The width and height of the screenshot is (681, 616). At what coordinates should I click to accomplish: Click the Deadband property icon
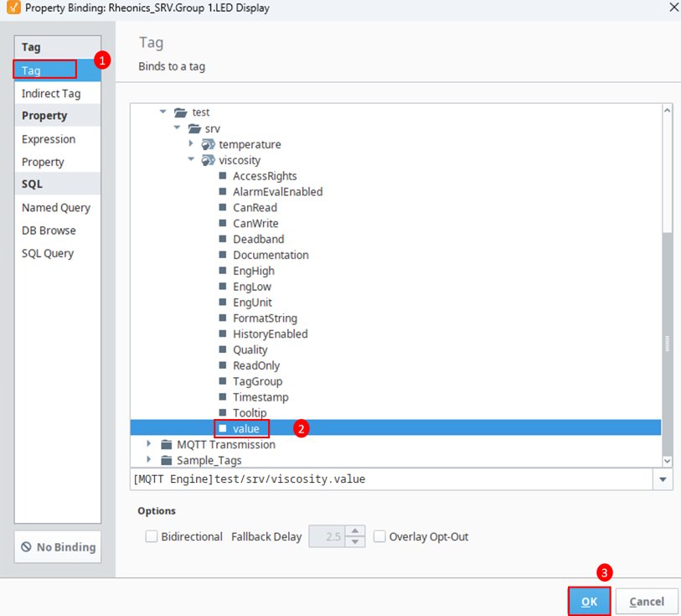pos(223,239)
